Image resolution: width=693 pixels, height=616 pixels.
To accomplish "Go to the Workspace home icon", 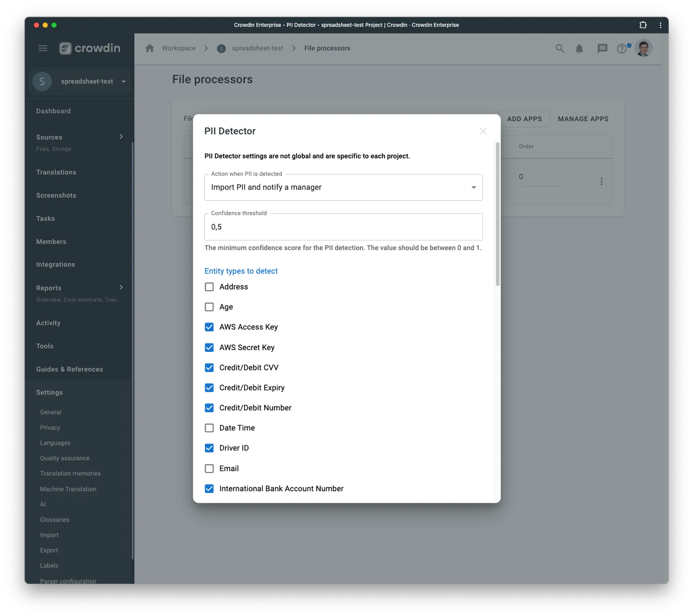I will [149, 48].
